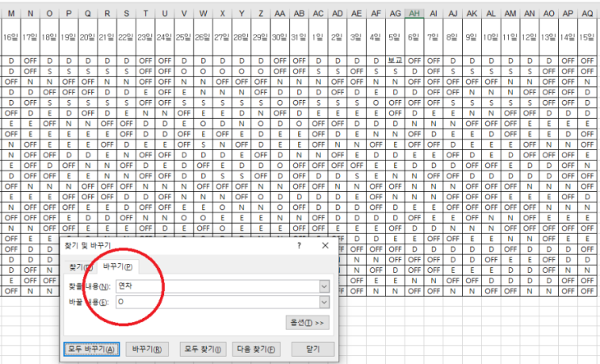Select the highlighted column AH header
The height and width of the screenshot is (364, 600).
pos(414,14)
